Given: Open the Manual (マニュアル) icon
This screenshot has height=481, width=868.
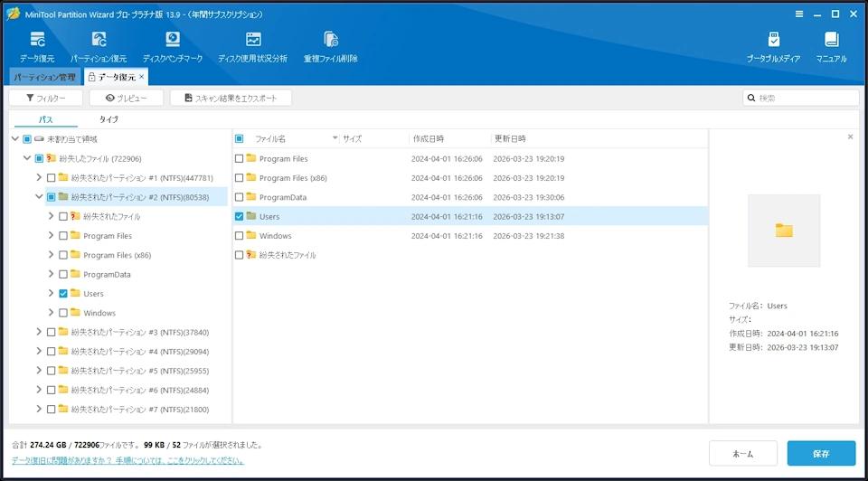Looking at the screenshot, I should tap(831, 46).
